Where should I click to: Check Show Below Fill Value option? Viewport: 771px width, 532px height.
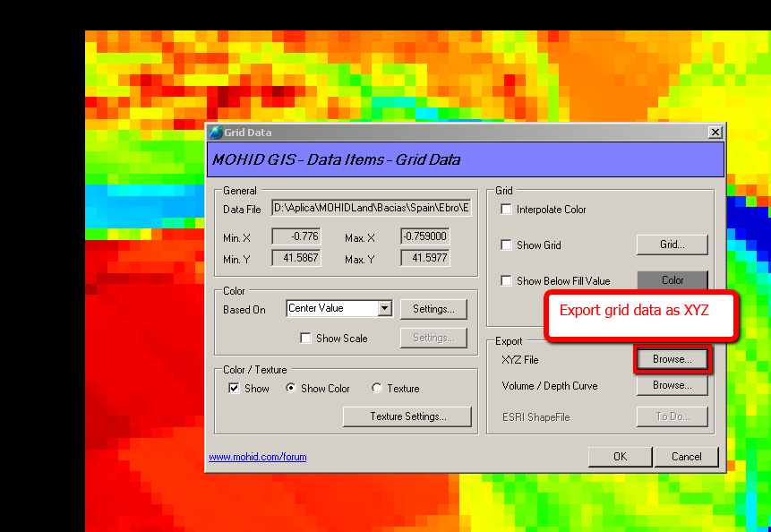tap(507, 281)
